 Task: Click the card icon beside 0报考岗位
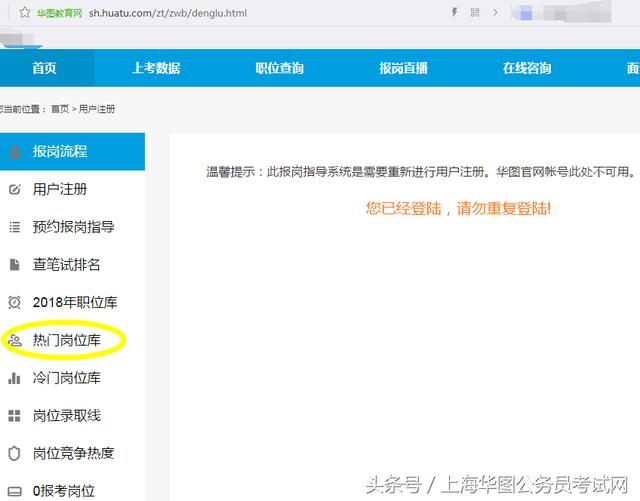point(15,491)
